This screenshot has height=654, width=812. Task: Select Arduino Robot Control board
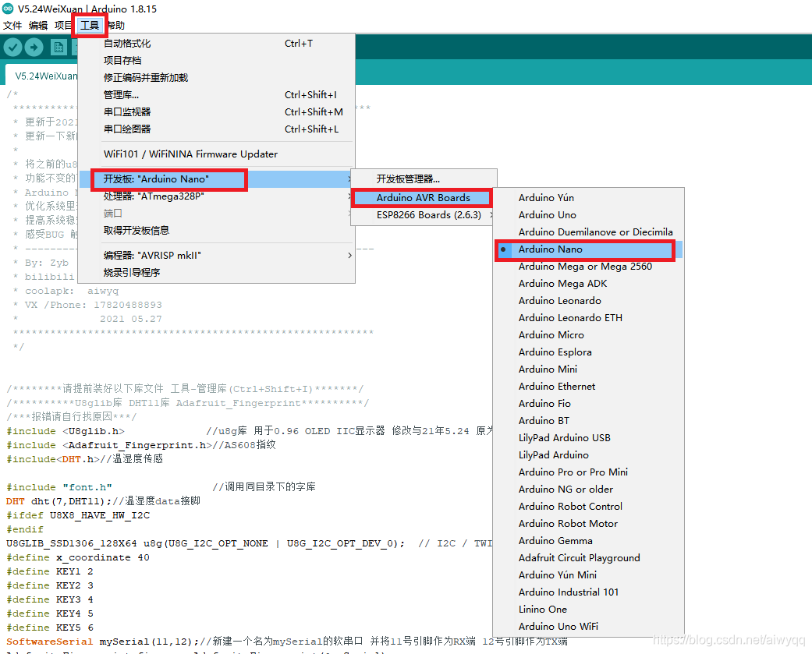[588, 506]
